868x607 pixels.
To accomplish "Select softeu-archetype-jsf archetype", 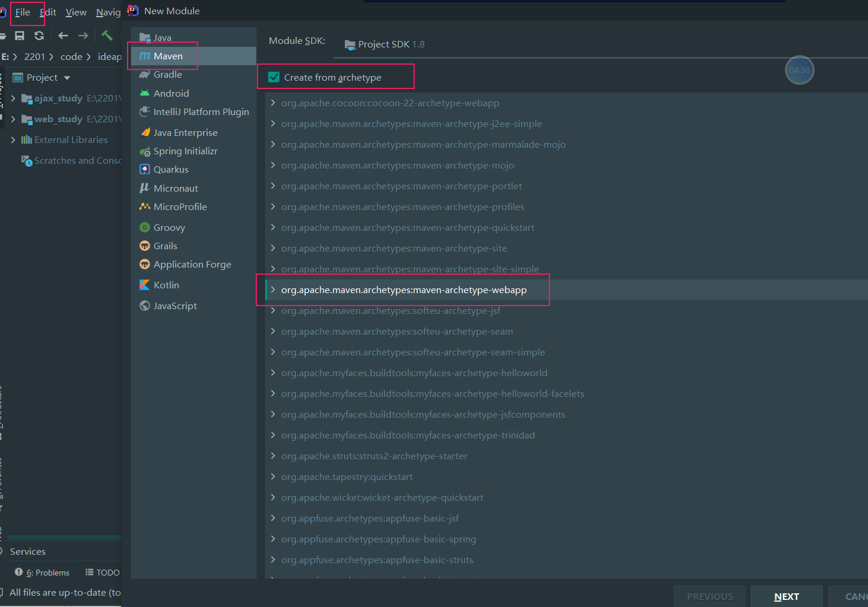I will [x=390, y=310].
